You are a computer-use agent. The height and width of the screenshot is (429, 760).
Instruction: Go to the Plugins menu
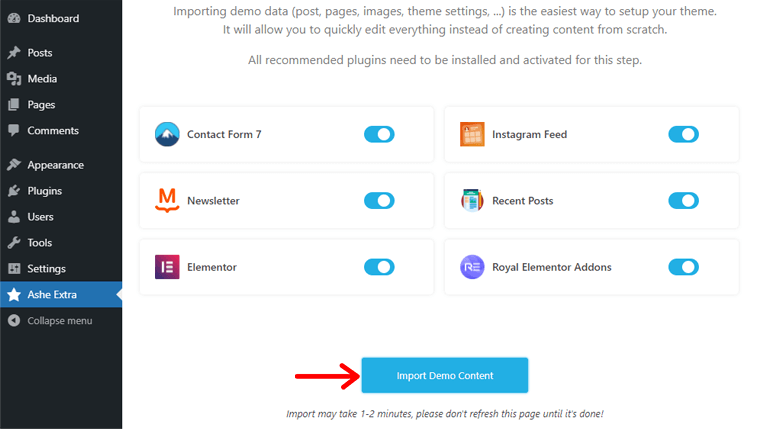click(x=44, y=191)
